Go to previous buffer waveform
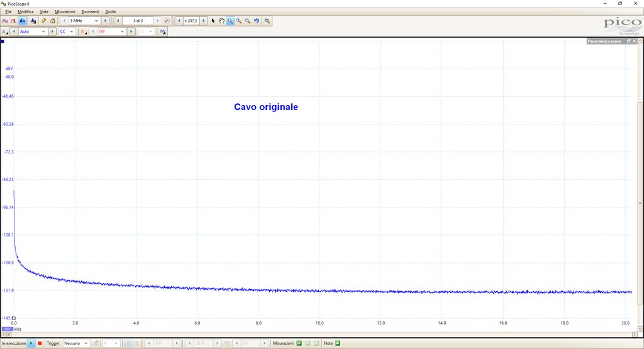Viewport: 644px width, 349px height. click(x=118, y=21)
